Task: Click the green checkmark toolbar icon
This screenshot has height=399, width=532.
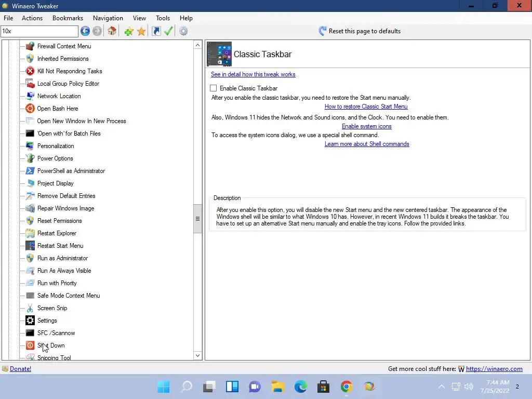Action: tap(168, 31)
